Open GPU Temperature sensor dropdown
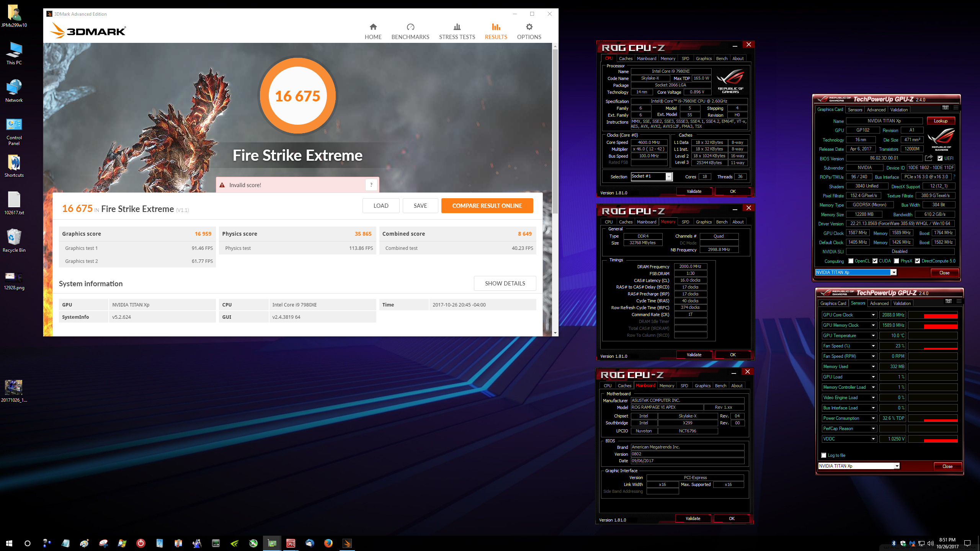Viewport: 980px width, 551px height. [x=873, y=336]
